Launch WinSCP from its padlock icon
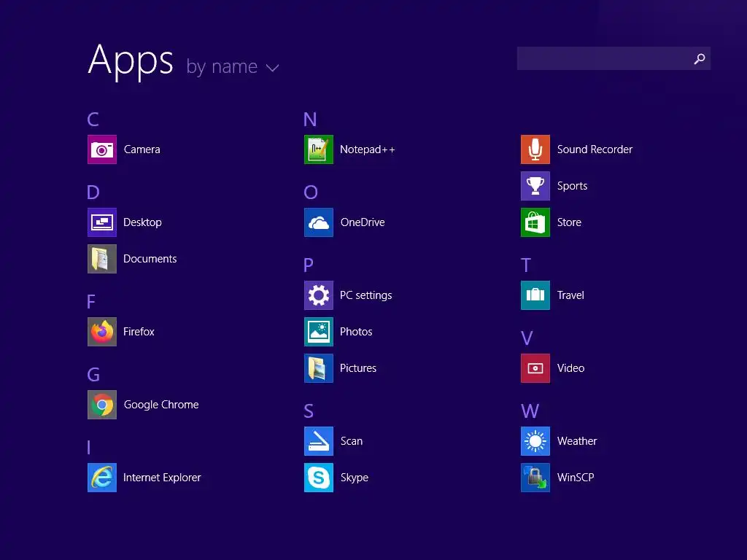747x560 pixels. click(535, 478)
